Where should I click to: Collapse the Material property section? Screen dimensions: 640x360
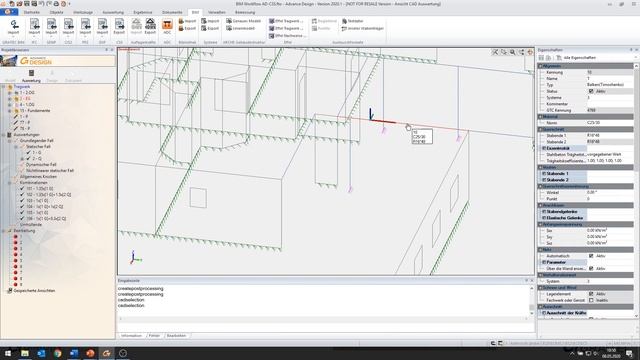(x=540, y=117)
